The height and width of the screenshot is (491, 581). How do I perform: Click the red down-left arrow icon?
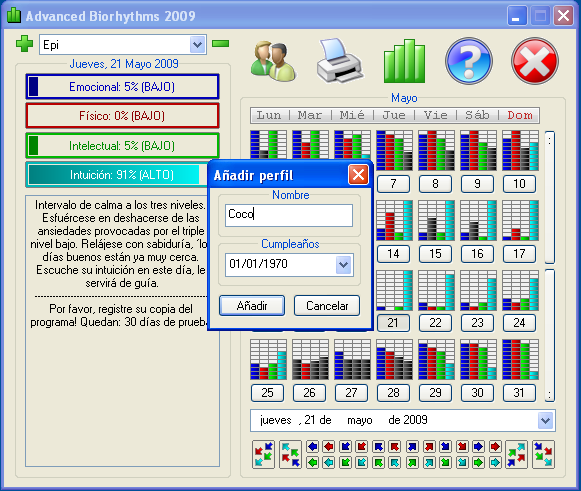point(362,447)
